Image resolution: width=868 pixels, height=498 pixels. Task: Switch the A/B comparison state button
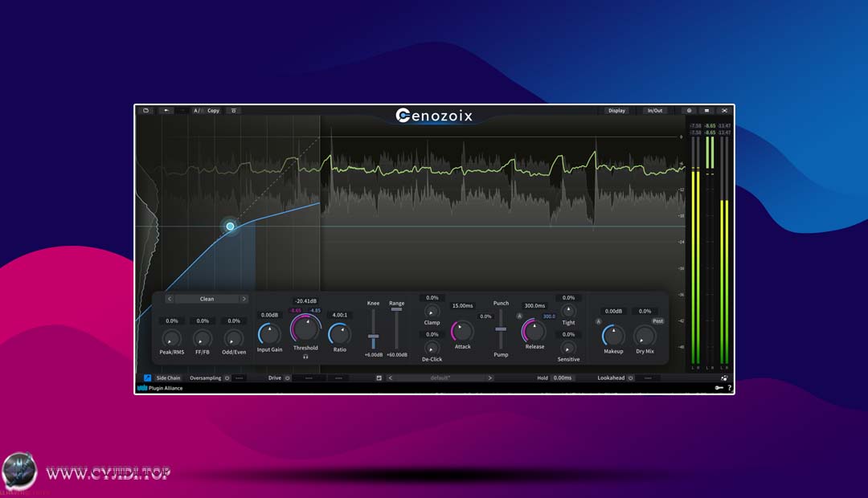point(197,111)
